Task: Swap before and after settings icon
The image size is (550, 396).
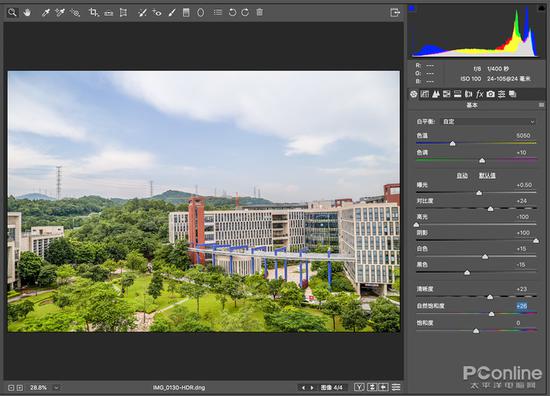Action: coord(372,387)
